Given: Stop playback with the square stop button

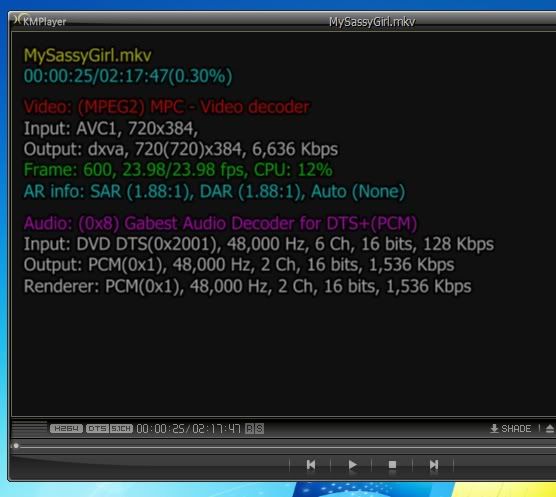Looking at the screenshot, I should pos(392,465).
